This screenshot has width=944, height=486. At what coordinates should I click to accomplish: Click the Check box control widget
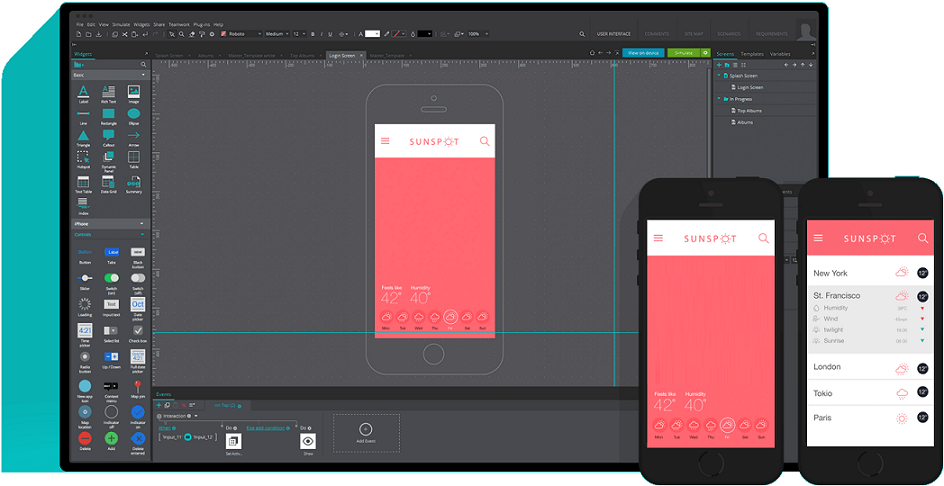coord(138,330)
